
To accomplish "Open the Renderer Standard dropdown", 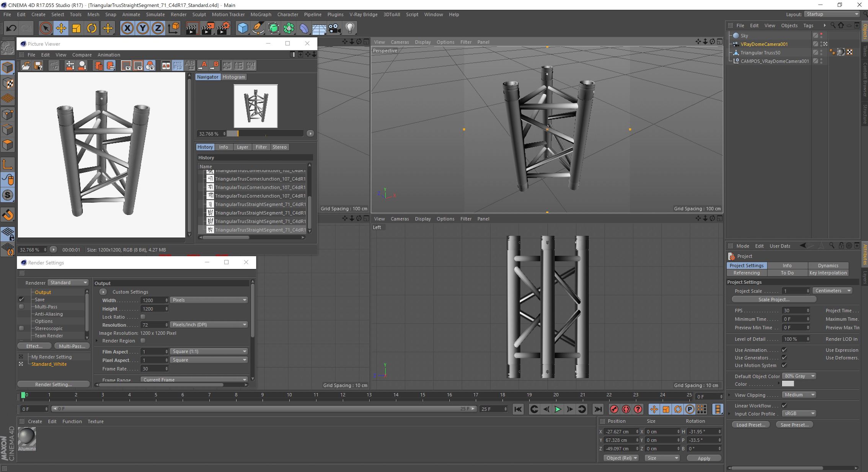I will tap(69, 283).
